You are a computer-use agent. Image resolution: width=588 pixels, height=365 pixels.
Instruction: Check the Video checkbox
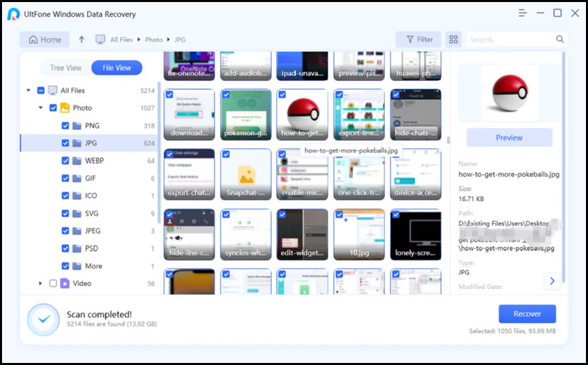point(53,283)
